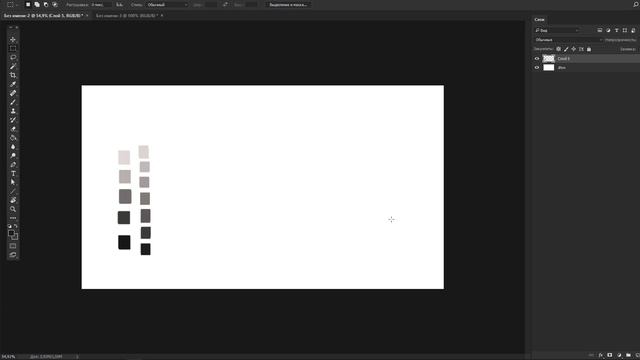Open the Слои panel tab

pos(539,19)
